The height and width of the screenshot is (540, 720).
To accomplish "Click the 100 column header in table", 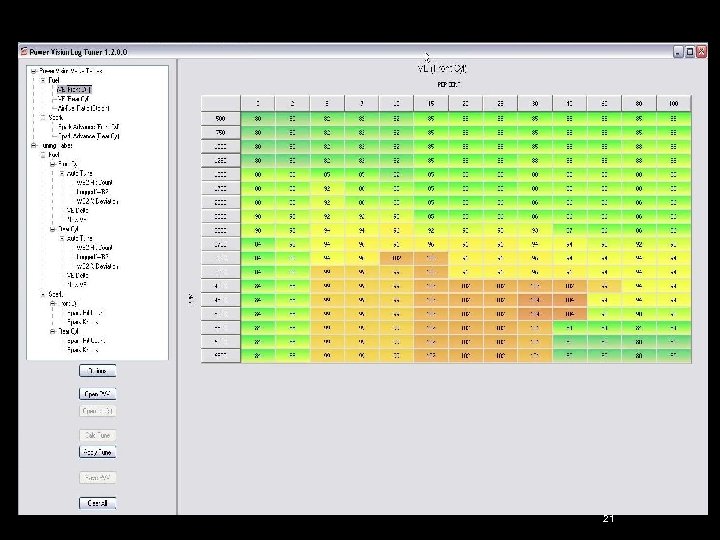I will [674, 103].
